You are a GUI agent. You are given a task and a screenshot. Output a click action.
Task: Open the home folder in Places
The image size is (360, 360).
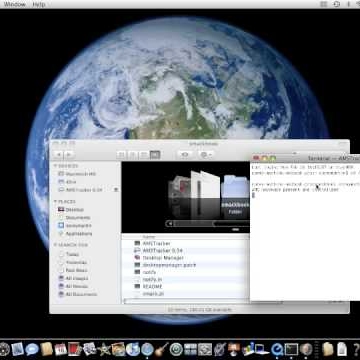(x=75, y=226)
